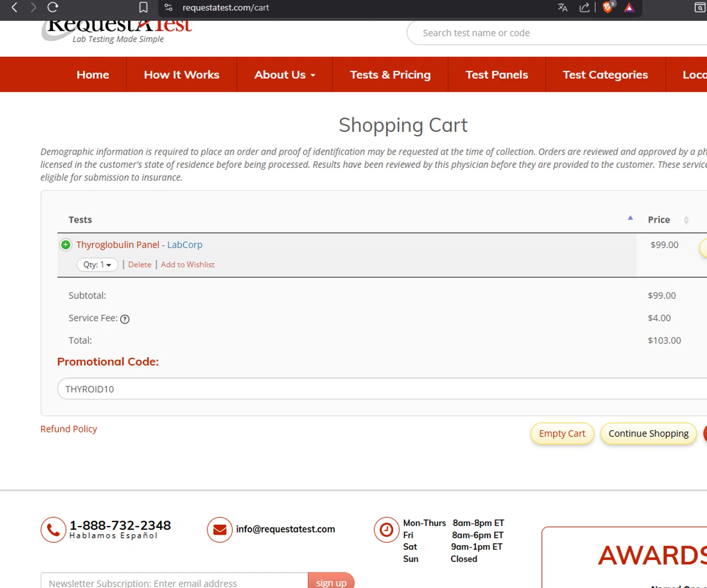Click the Search test name or code field
The image size is (707, 588).
(x=556, y=33)
